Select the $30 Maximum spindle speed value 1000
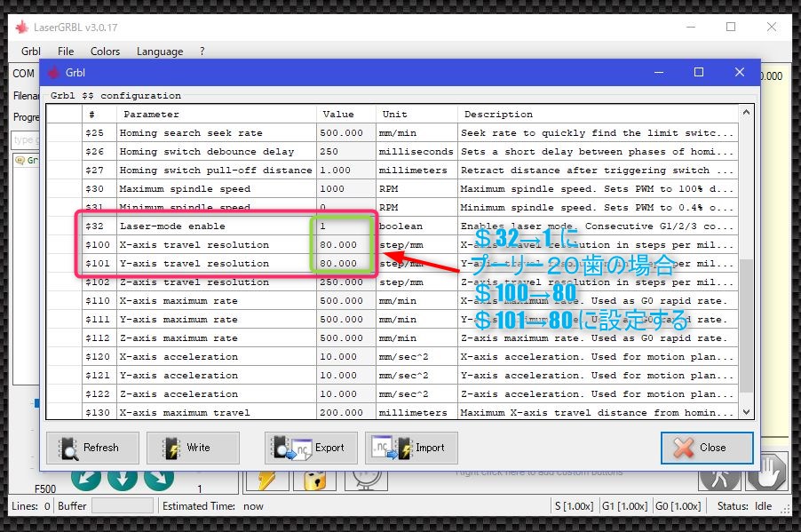The height and width of the screenshot is (532, 801). (x=345, y=188)
